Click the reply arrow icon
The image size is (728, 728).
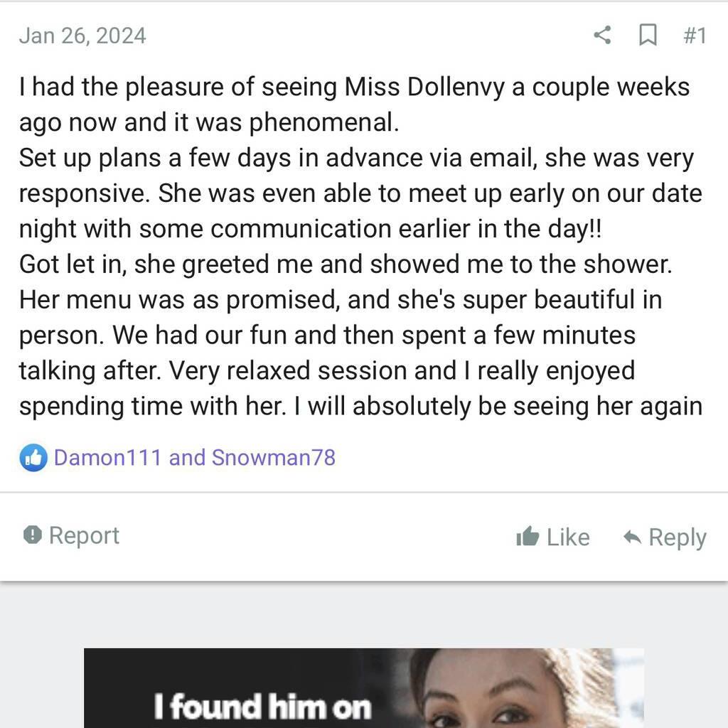pyautogui.click(x=632, y=537)
